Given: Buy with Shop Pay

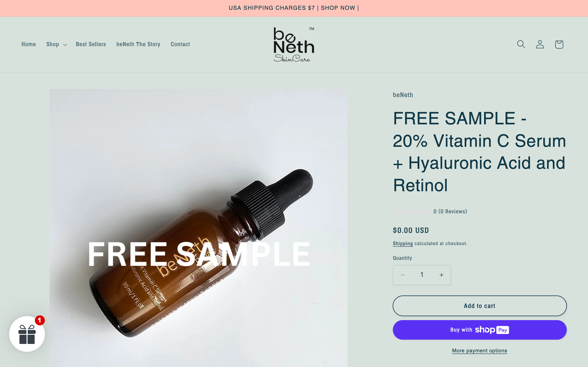Looking at the screenshot, I should click(480, 330).
